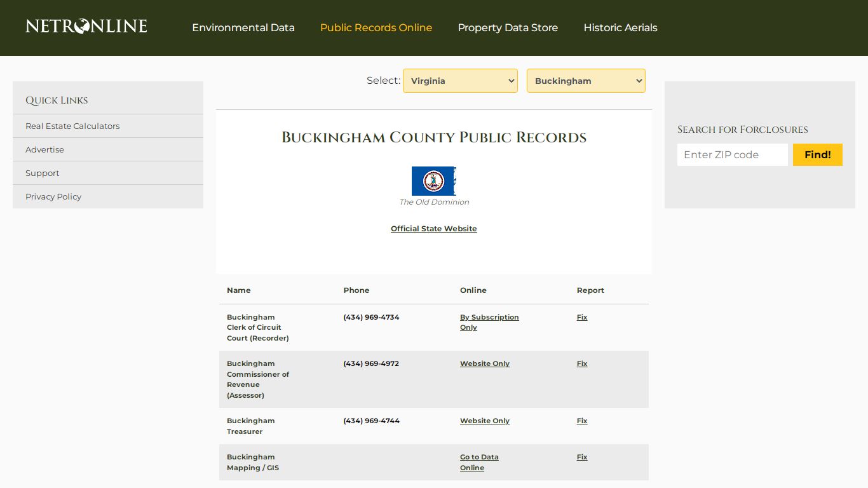
Task: Click Fix for Commissioner of Revenue row
Action: tap(582, 363)
